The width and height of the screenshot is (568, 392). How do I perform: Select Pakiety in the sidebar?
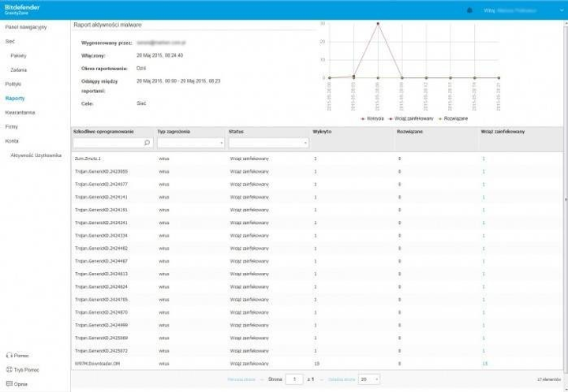[18, 55]
